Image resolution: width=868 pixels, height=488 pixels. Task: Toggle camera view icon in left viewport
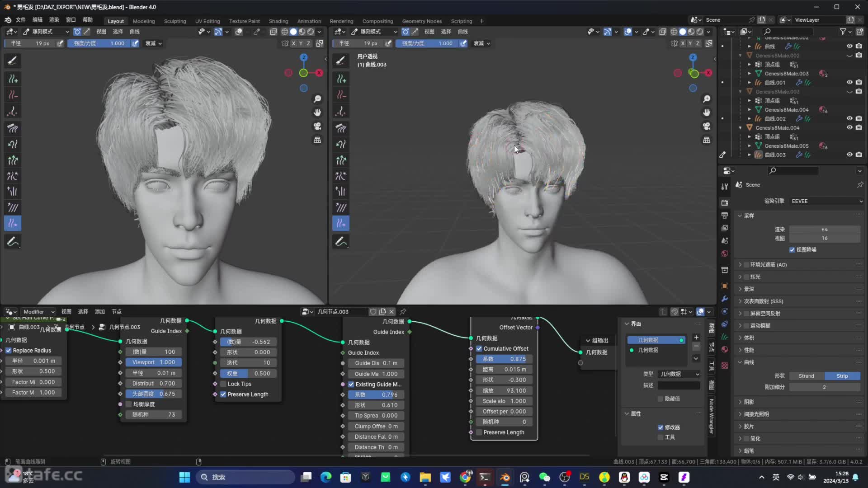pos(317,126)
